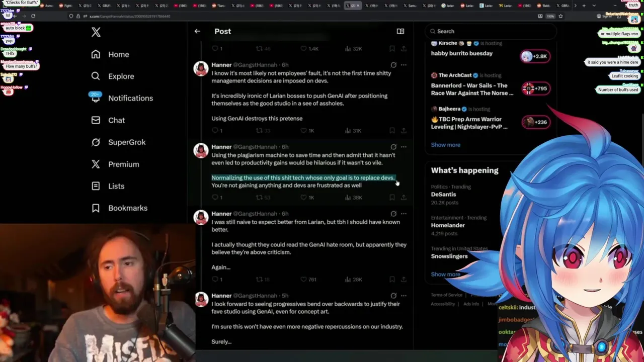Open Lists in the sidebar
The height and width of the screenshot is (362, 644).
pos(108,186)
